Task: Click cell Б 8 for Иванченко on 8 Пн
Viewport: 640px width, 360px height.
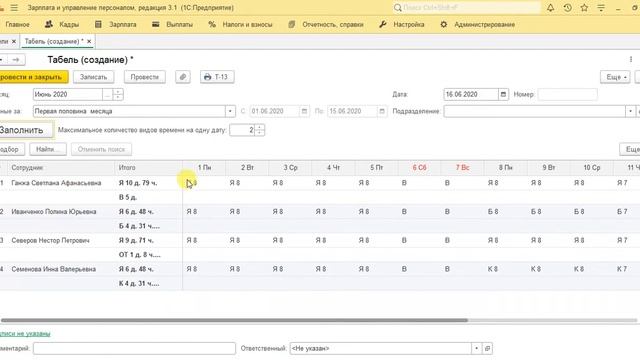Action: click(x=493, y=211)
